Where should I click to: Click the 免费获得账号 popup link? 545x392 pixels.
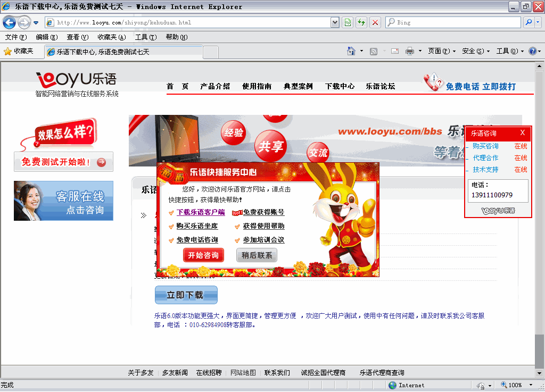coord(263,212)
